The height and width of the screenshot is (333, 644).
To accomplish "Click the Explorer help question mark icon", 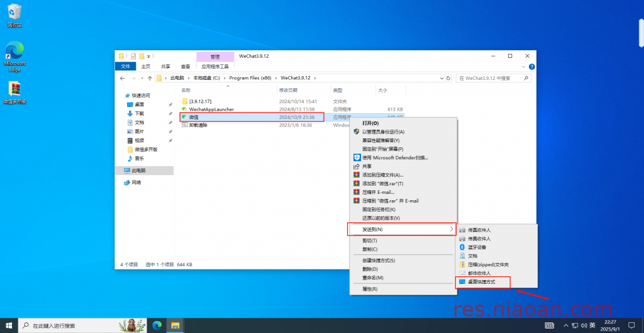I will (531, 66).
